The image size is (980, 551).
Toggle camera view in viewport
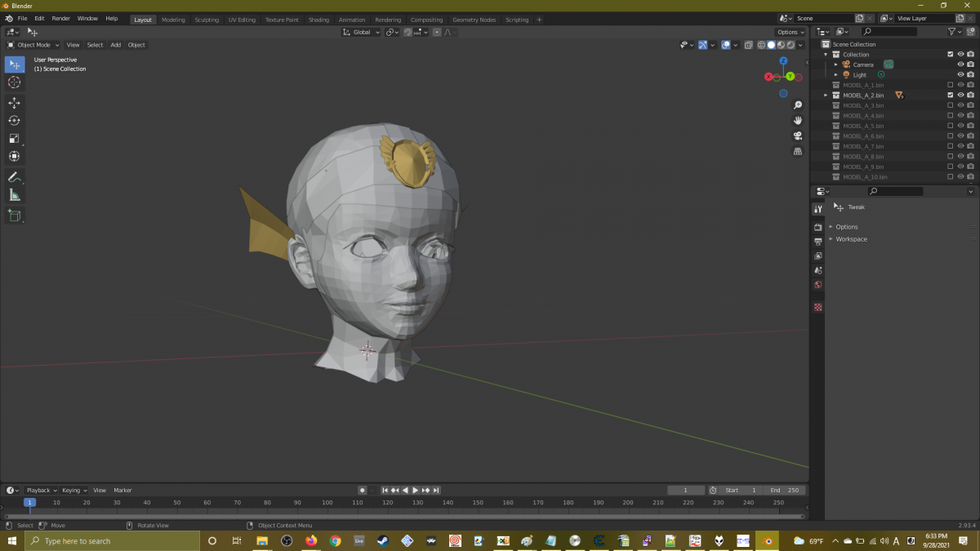pos(798,136)
